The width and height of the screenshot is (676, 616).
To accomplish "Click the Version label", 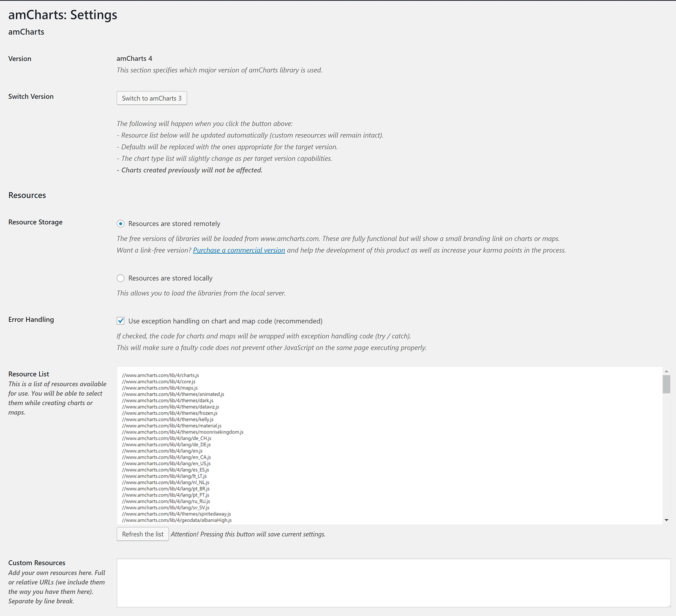I will [x=20, y=59].
